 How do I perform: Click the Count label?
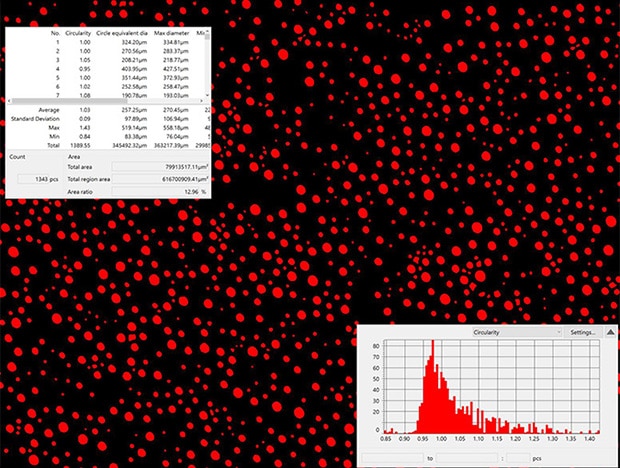tap(17, 157)
